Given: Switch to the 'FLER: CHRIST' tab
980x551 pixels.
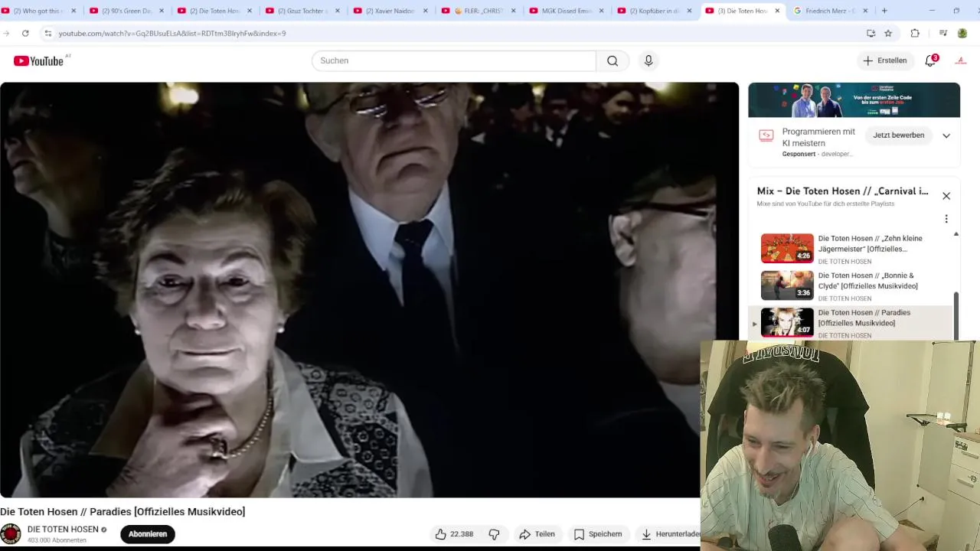Looking at the screenshot, I should pyautogui.click(x=479, y=11).
